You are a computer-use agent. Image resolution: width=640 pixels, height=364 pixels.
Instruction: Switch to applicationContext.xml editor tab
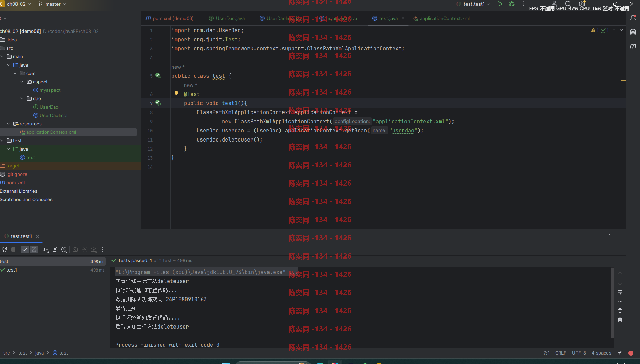point(441,18)
